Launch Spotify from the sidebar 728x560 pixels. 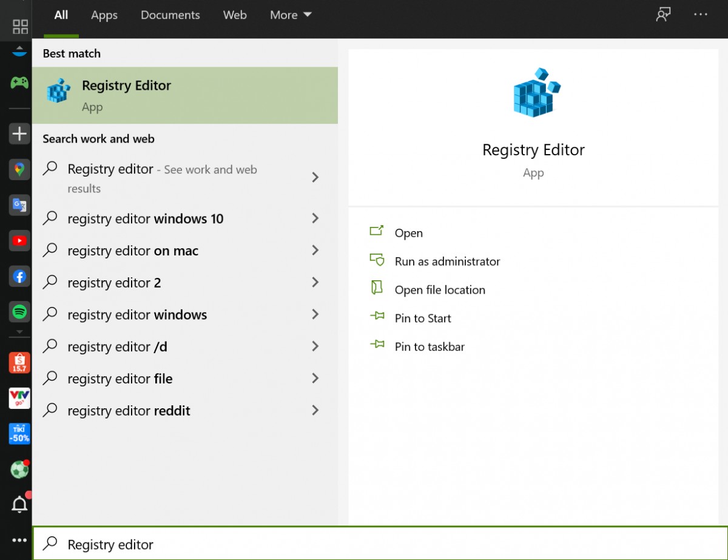19,312
